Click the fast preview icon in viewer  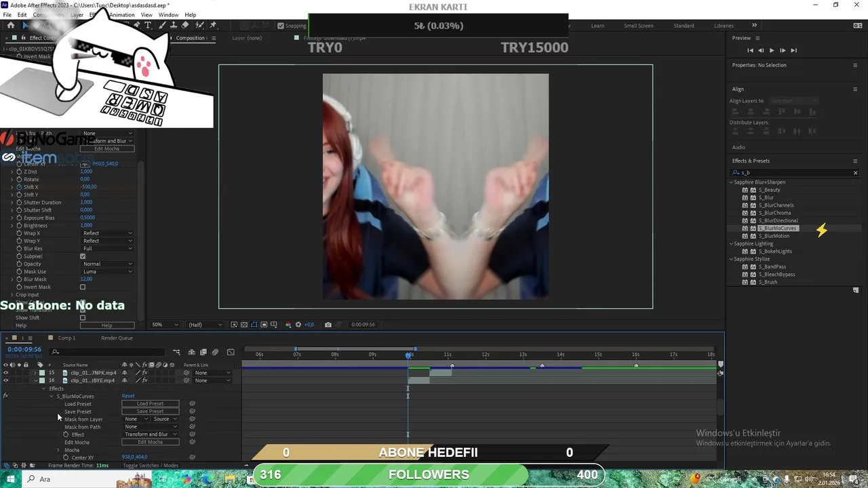(234, 325)
